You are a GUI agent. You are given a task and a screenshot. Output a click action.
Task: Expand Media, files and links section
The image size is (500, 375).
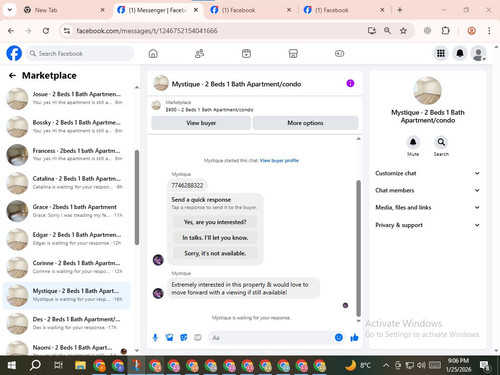click(427, 207)
